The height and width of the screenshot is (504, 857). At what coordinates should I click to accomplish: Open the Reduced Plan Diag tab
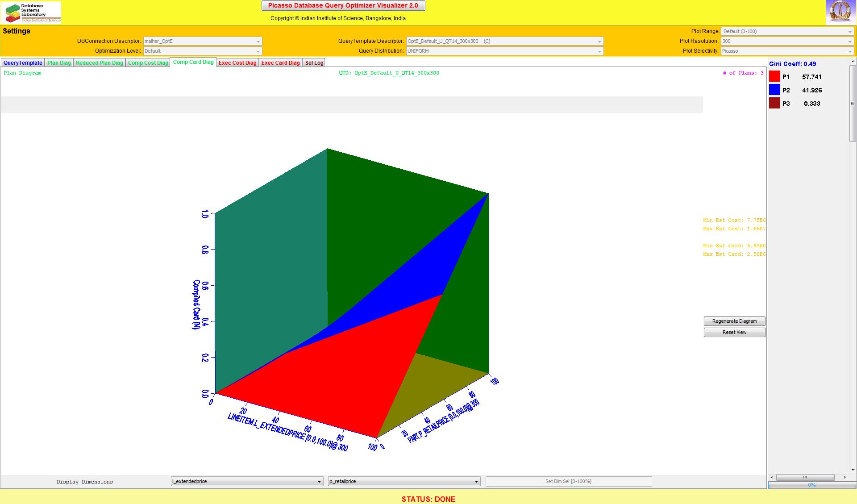coord(99,63)
